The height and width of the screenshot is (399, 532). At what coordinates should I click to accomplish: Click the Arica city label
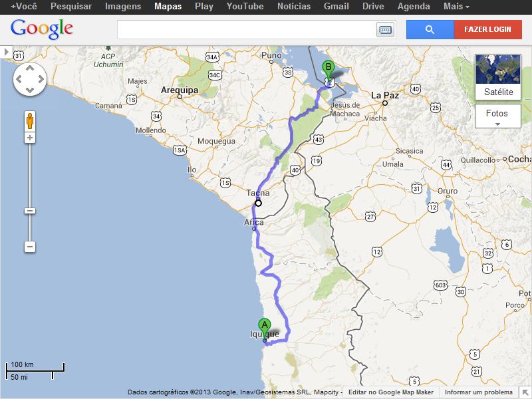254,222
